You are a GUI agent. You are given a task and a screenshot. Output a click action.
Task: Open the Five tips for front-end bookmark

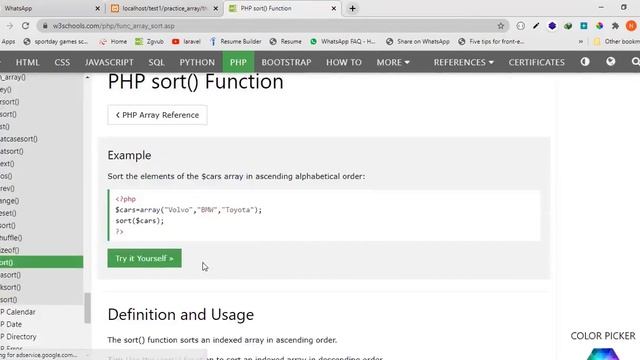pos(491,42)
